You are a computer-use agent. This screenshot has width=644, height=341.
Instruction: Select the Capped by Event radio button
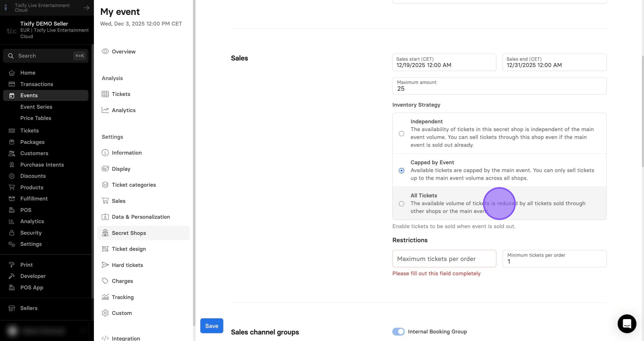(402, 170)
